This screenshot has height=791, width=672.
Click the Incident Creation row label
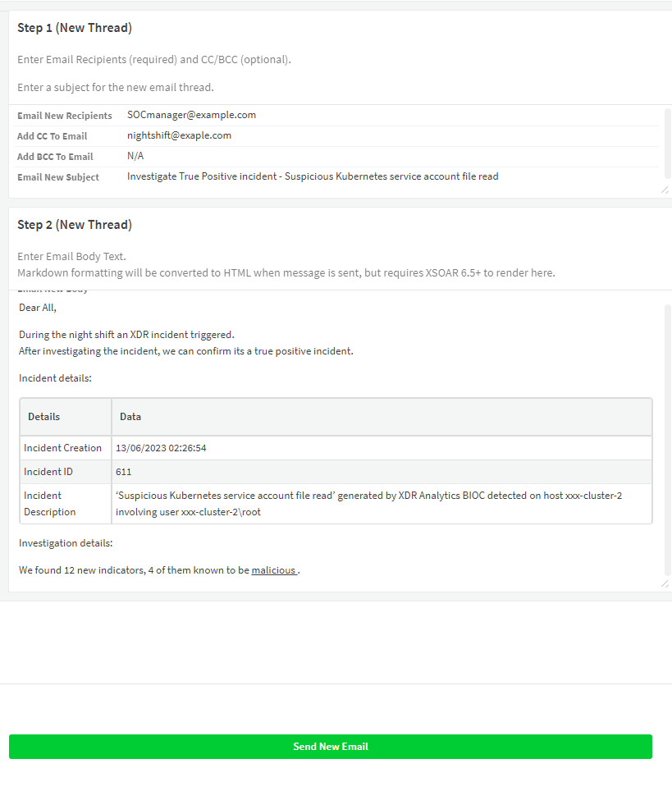tap(62, 448)
